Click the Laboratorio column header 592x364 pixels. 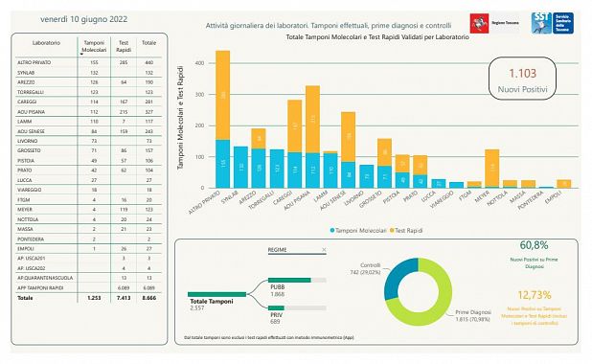[46, 43]
